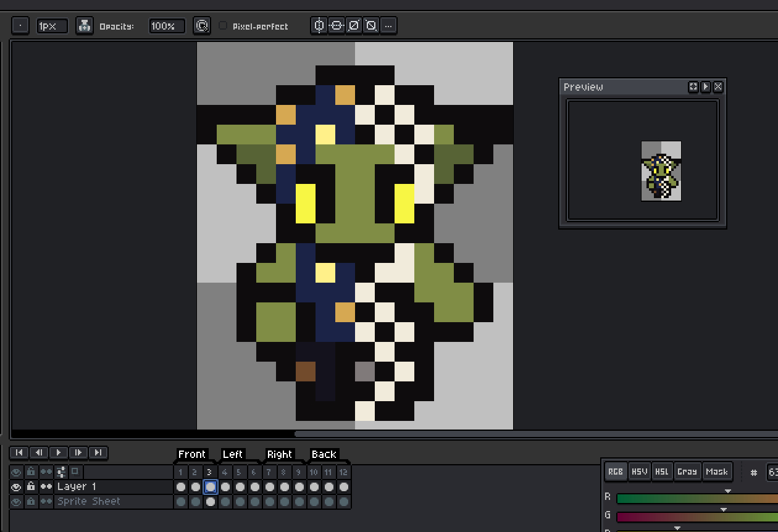
Task: Switch the color picker to HSV
Action: pyautogui.click(x=639, y=472)
